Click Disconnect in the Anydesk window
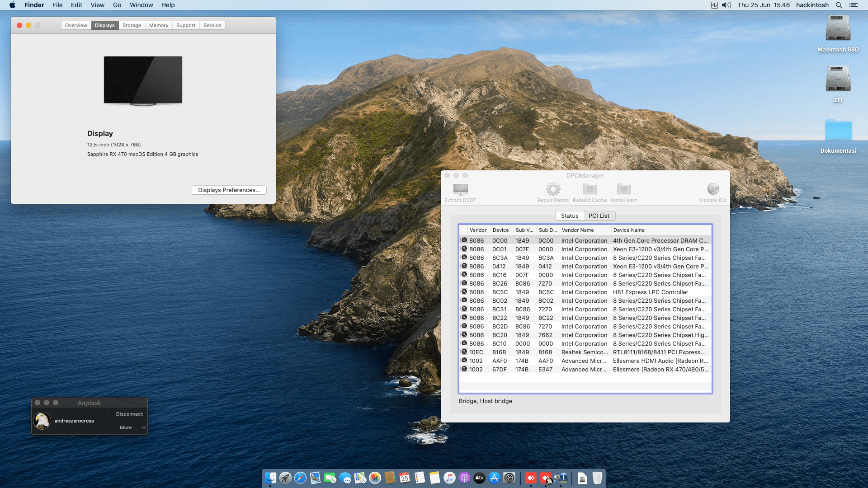868x488 pixels. (x=129, y=414)
